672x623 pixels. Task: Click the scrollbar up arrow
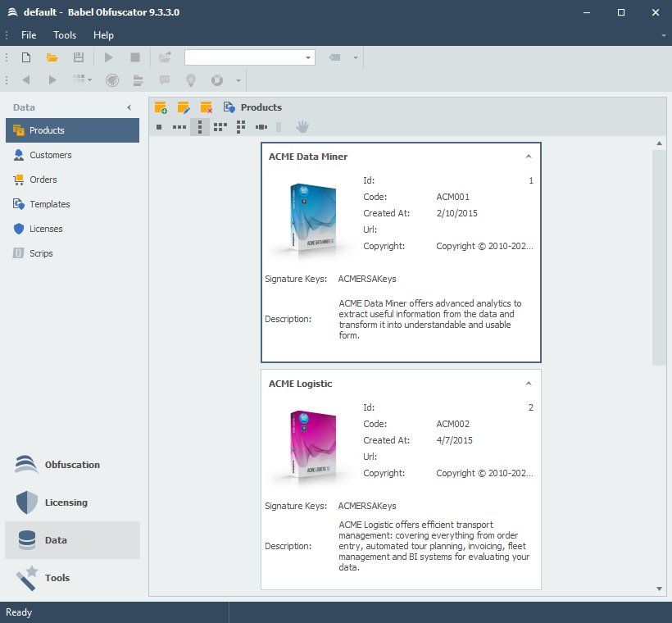pos(659,143)
